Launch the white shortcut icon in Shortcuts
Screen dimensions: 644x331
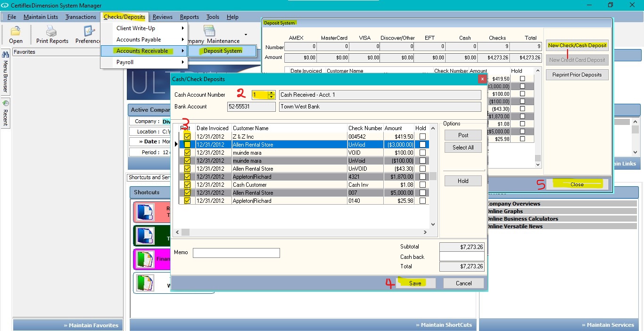pyautogui.click(x=145, y=282)
